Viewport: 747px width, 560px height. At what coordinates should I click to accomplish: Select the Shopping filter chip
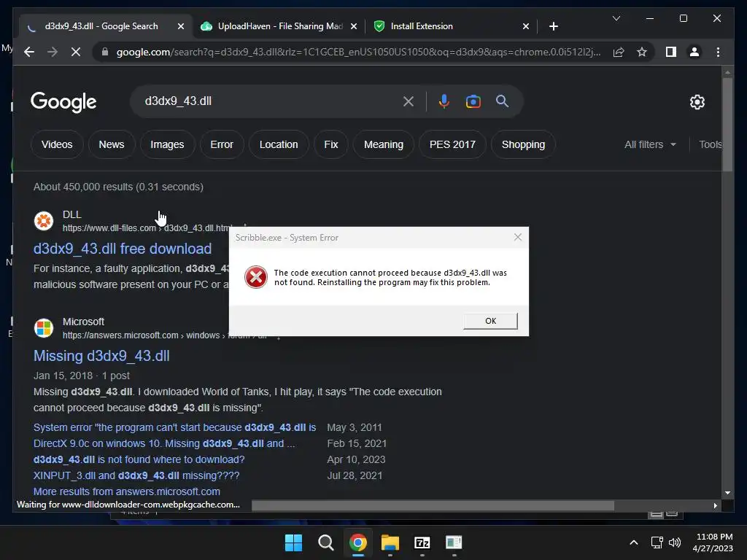tap(523, 144)
